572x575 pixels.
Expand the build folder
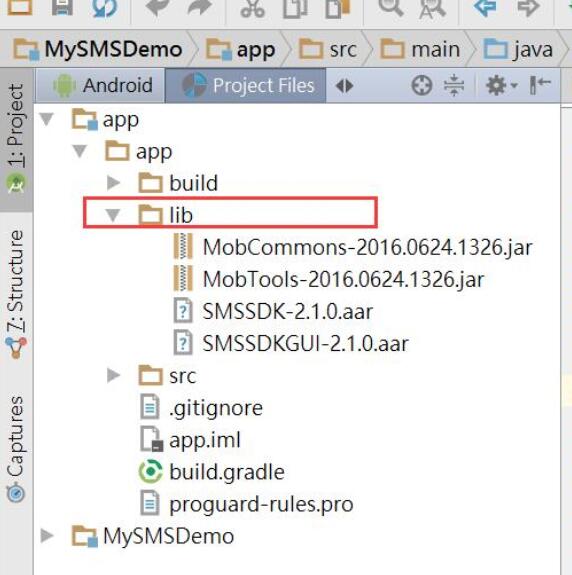coord(113,183)
